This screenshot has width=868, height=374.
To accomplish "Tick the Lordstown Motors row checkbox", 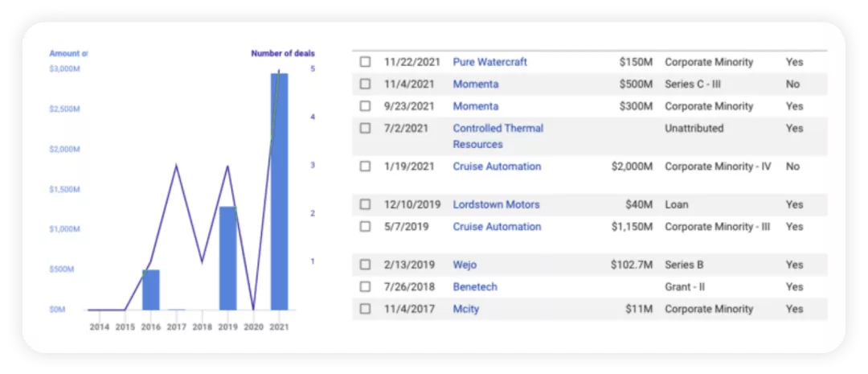I will point(365,204).
